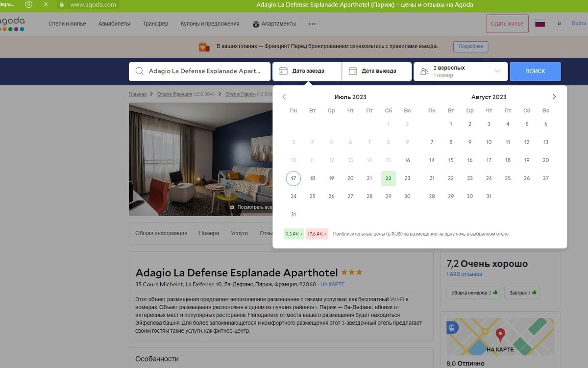Click the hotel three-star rating
The width and height of the screenshot is (588, 368).
click(x=352, y=272)
